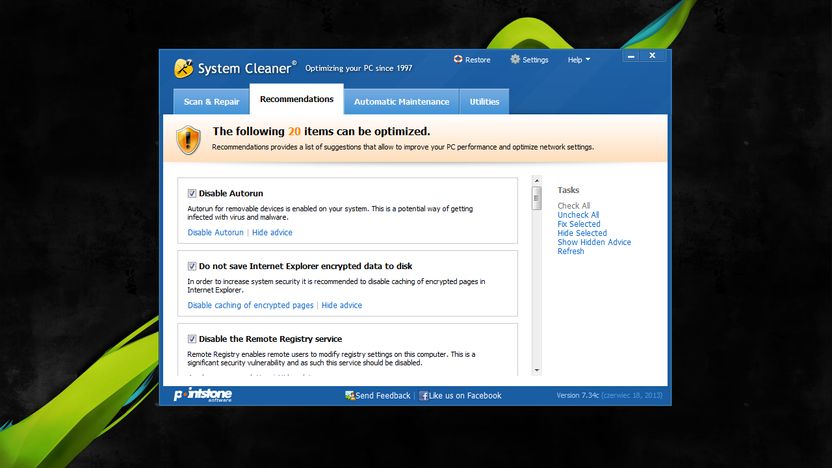Click Uncheck All in Tasks
Screen dimensions: 832x468
pos(578,215)
